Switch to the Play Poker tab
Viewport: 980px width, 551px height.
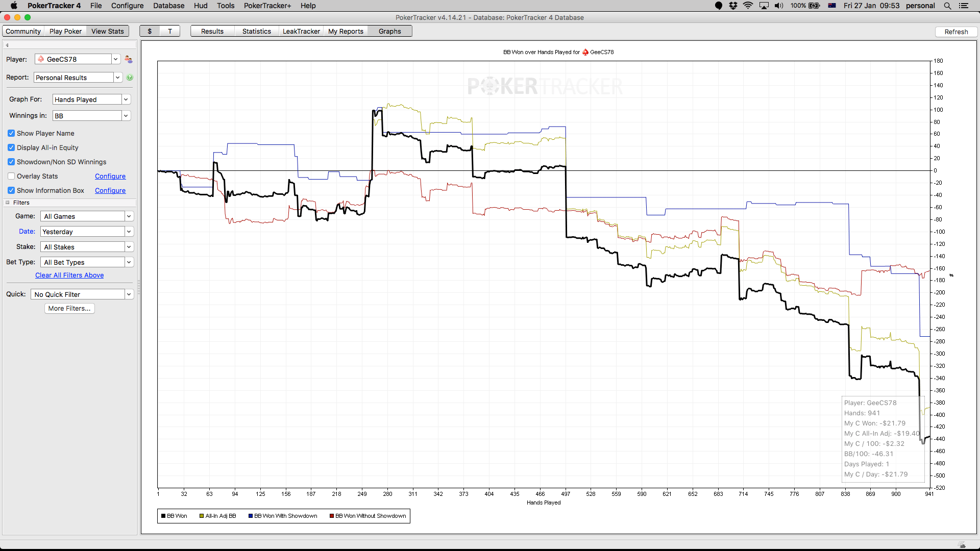coord(65,31)
